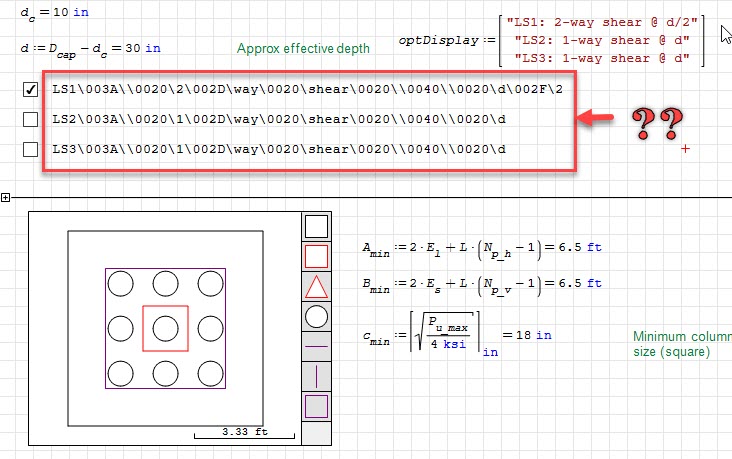Select the red square legend icon
The image size is (732, 459).
[x=316, y=257]
